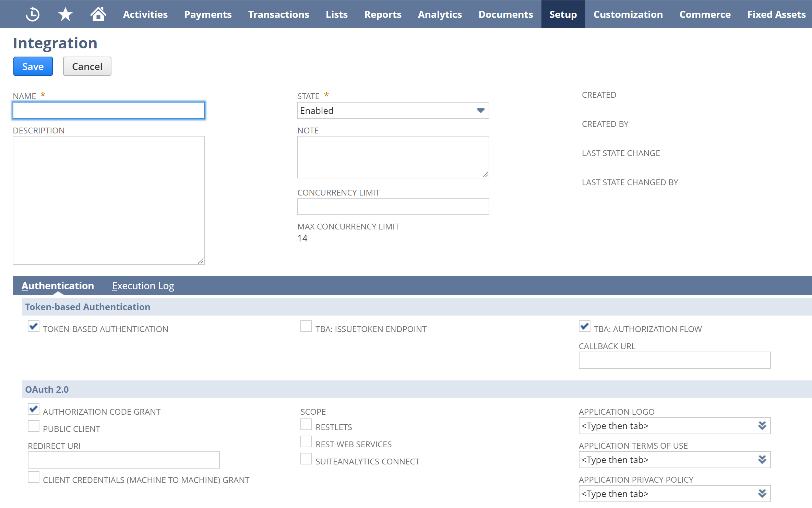Enable TBA: IssueToken Endpoint checkbox
The width and height of the screenshot is (812, 508).
[306, 326]
